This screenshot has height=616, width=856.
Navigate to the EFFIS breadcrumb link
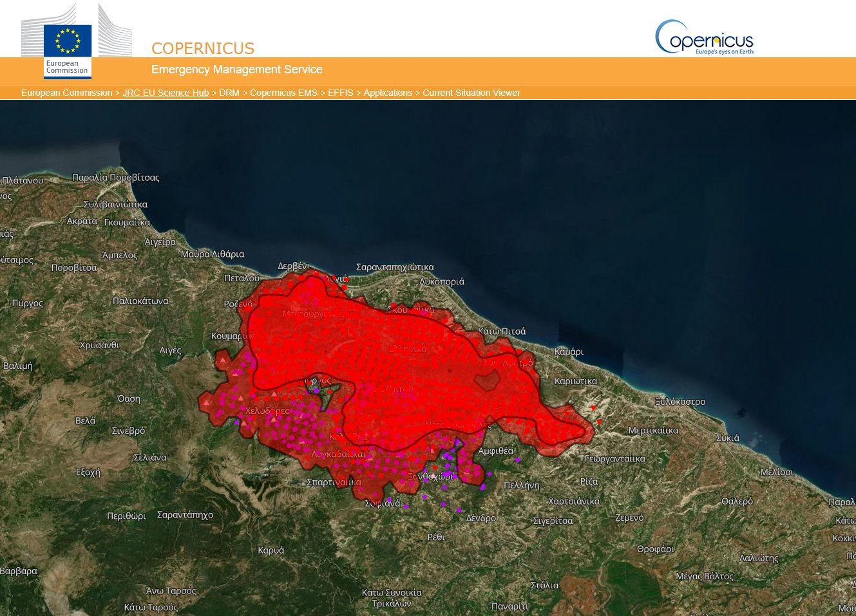[340, 93]
